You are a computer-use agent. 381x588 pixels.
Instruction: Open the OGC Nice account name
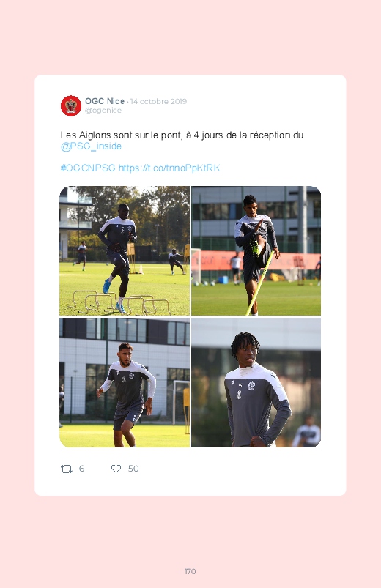coord(105,101)
